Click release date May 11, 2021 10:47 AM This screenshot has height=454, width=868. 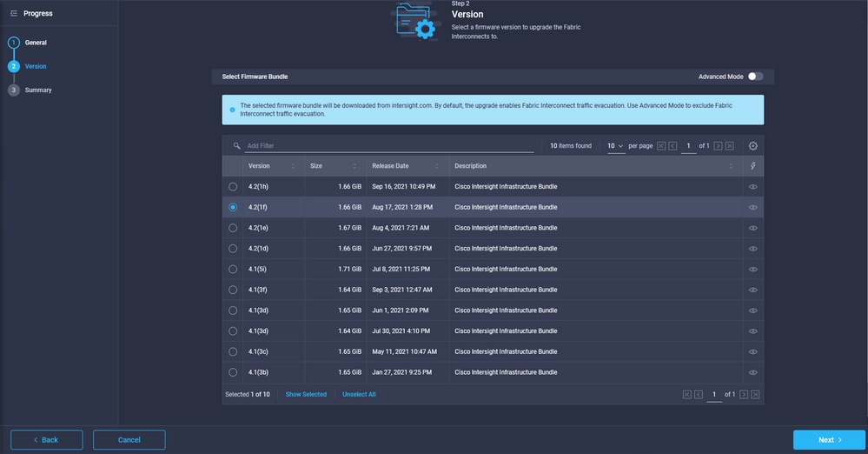pyautogui.click(x=405, y=351)
